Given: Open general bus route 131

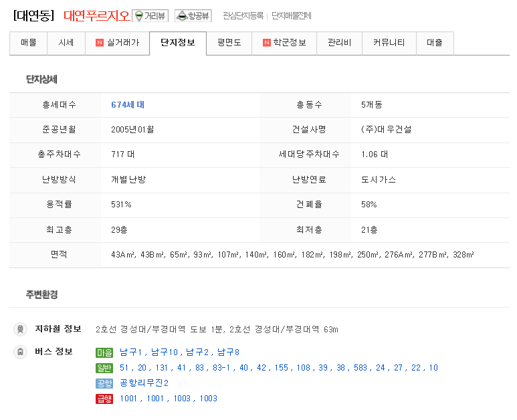Looking at the screenshot, I should (x=162, y=368).
